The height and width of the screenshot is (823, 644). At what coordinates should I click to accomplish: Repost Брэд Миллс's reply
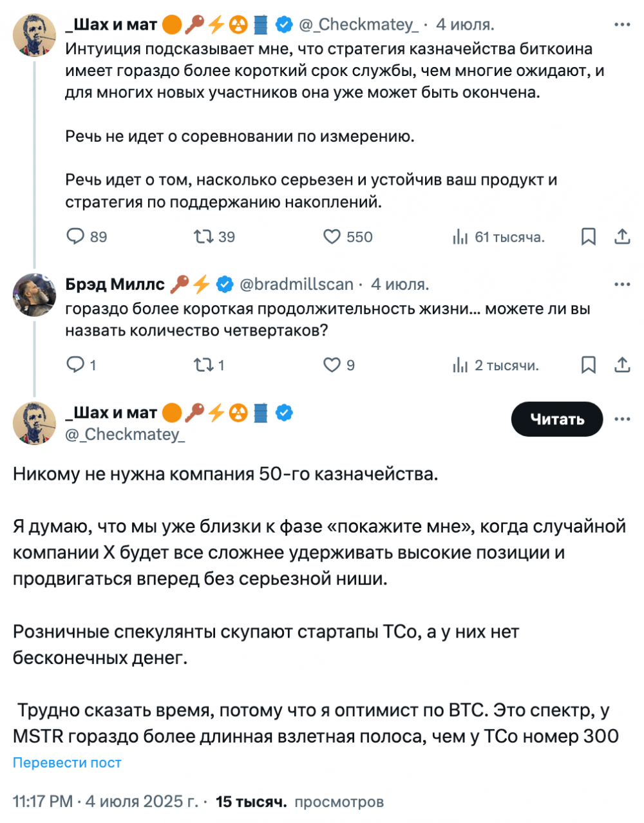point(204,365)
